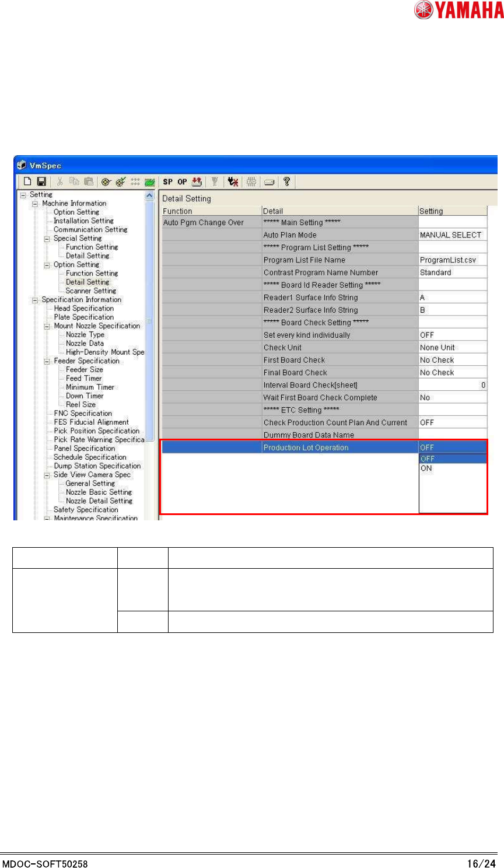The image size is (504, 868).
Task: Click the OP toolbar button
Action: click(183, 182)
